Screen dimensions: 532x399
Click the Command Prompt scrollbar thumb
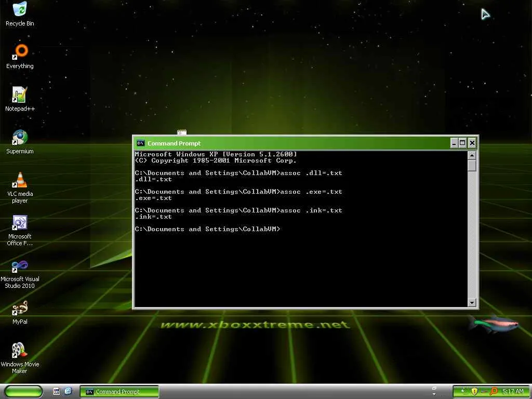pyautogui.click(x=472, y=166)
